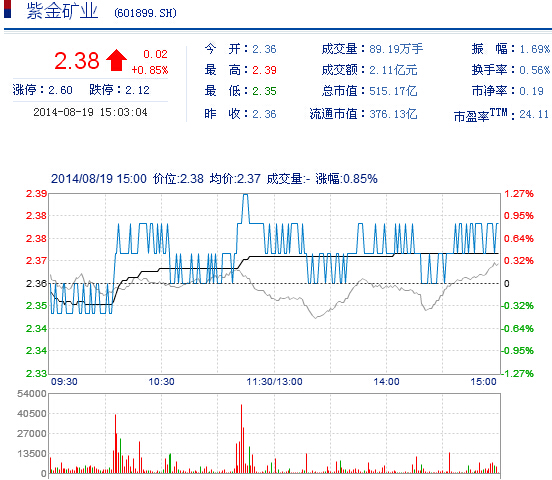Image resolution: width=552 pixels, height=480 pixels.
Task: Click the 10:30 time axis label
Action: tap(161, 382)
